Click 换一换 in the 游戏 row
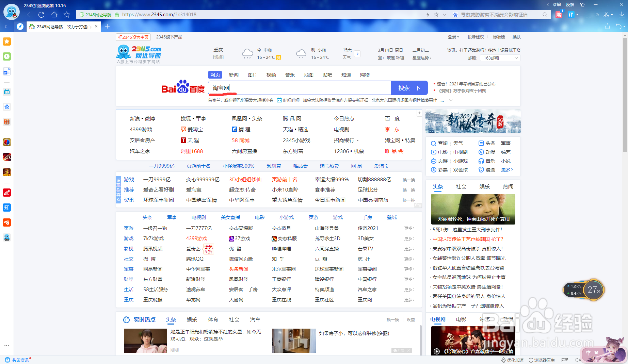The width and height of the screenshot is (628, 364). [408, 180]
